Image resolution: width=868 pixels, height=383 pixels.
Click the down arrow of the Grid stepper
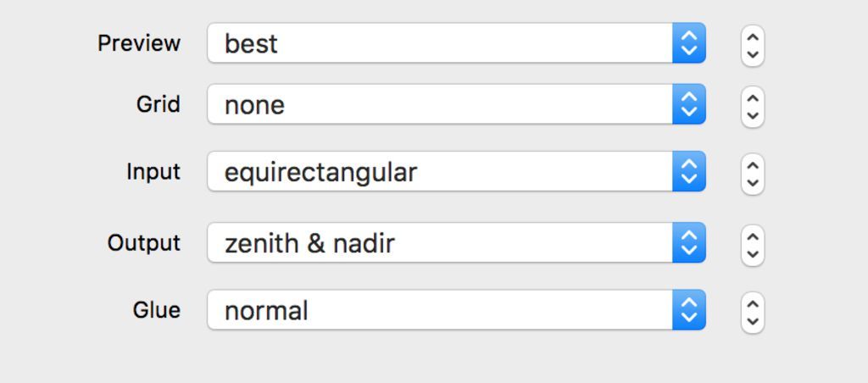point(753,116)
